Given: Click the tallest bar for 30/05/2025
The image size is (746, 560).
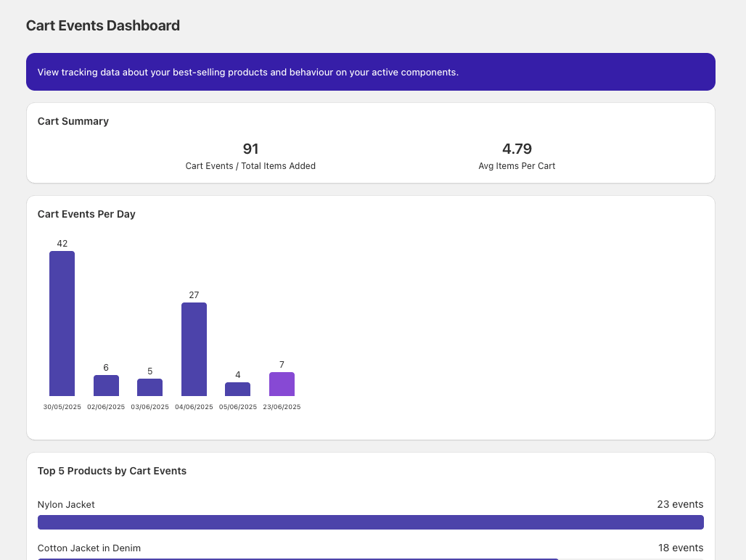Looking at the screenshot, I should [x=62, y=323].
